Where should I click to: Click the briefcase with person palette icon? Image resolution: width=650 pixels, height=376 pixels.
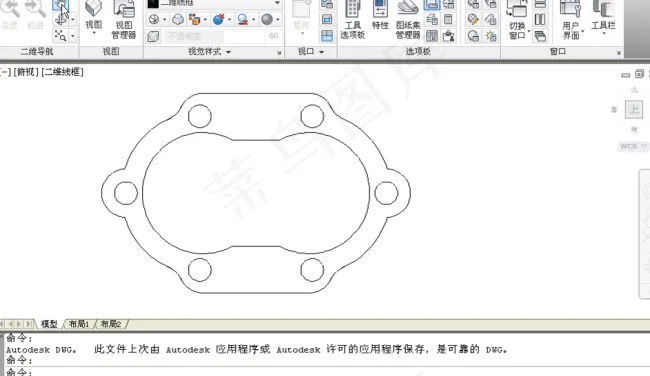pos(449,36)
